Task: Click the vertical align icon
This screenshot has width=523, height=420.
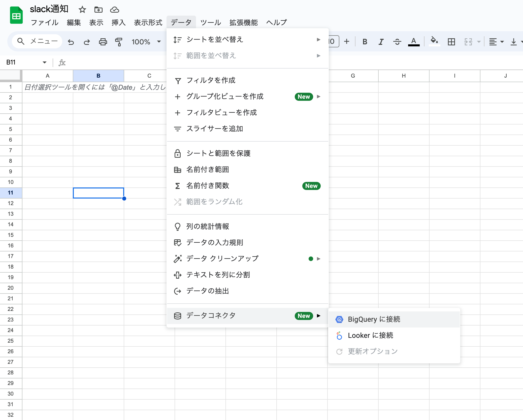Action: pyautogui.click(x=513, y=42)
